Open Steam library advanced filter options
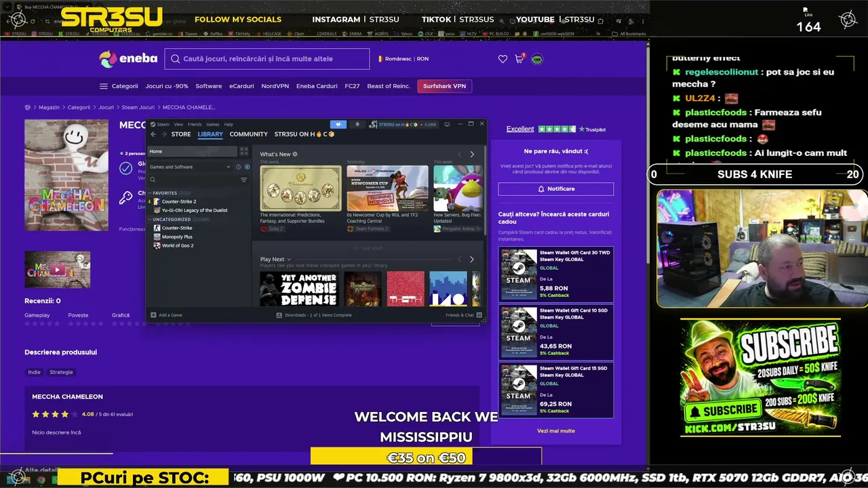Screen dimensions: 868x488 click(x=244, y=180)
